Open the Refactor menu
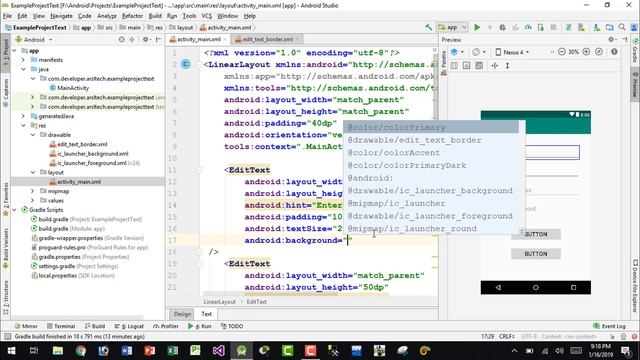 132,16
